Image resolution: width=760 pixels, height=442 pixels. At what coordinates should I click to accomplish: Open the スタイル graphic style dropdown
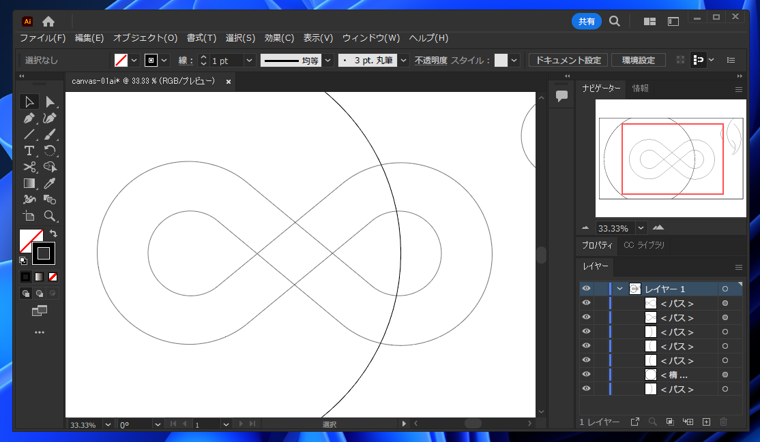[x=514, y=61]
